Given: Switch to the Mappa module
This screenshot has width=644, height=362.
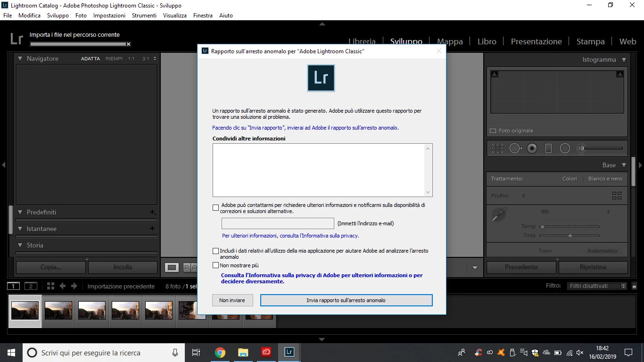Looking at the screenshot, I should coord(450,41).
